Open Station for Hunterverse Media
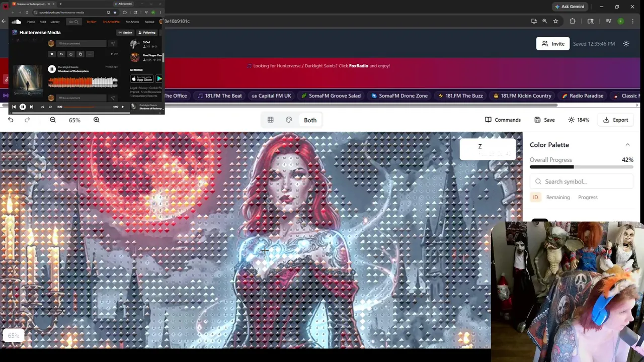644x362 pixels. [125, 33]
